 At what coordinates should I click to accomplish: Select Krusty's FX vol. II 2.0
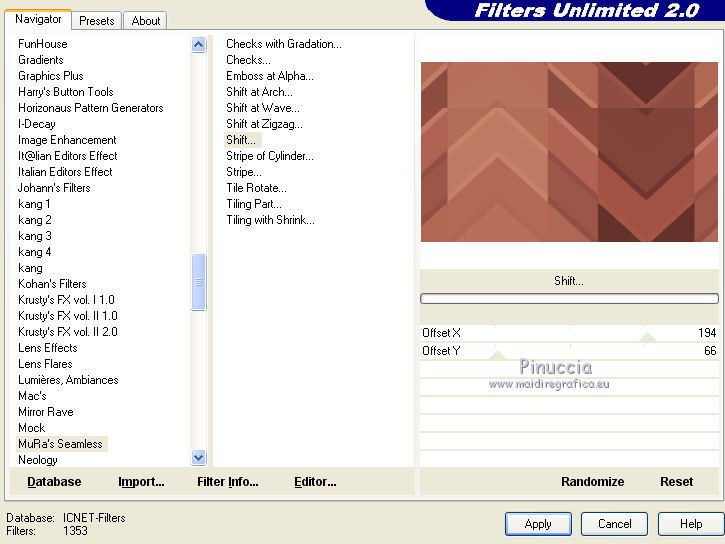68,332
